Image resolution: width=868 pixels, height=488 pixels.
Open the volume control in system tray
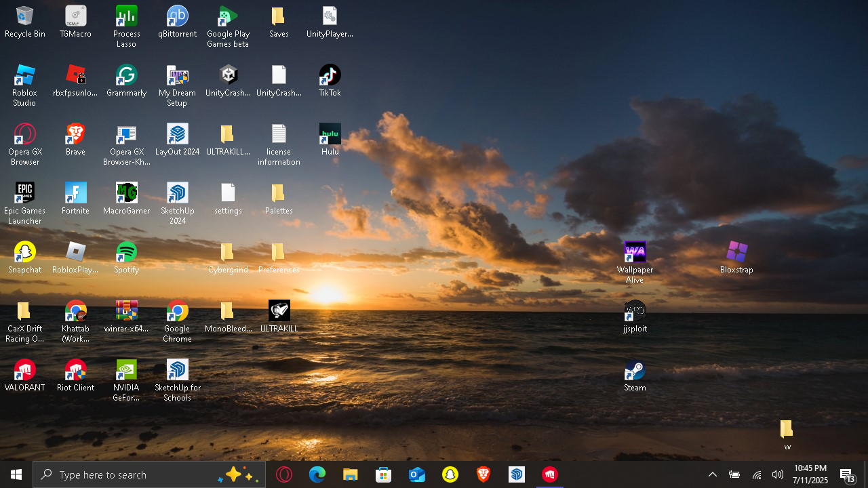[778, 474]
